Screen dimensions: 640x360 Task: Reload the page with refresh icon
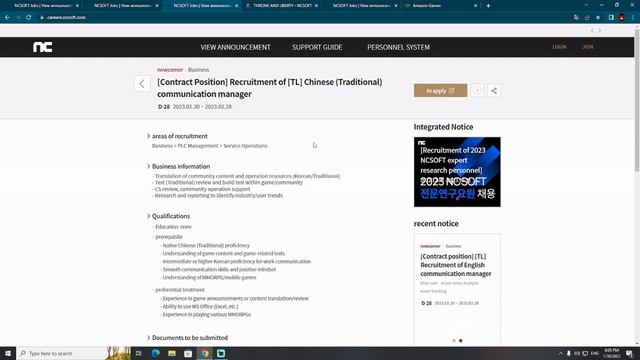tap(29, 18)
